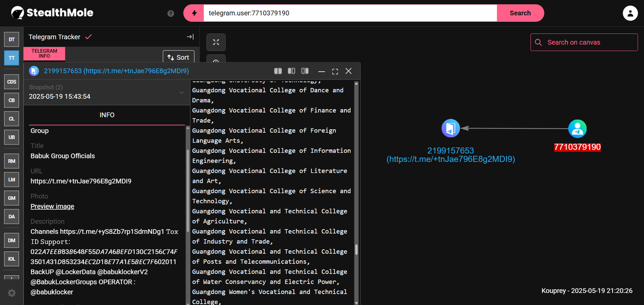
Task: Select the TT Telegram Tracker module
Action: click(12, 58)
